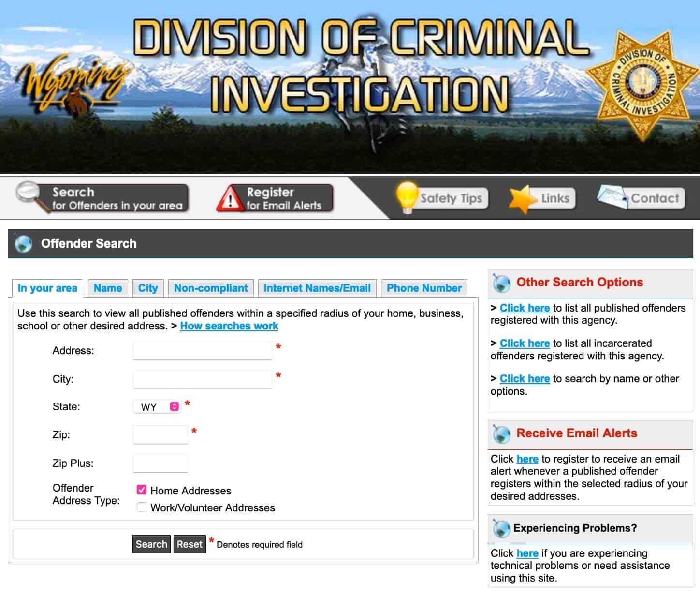Click the star icon for Links
Image resolution: width=700 pixels, height=597 pixels.
pos(522,198)
